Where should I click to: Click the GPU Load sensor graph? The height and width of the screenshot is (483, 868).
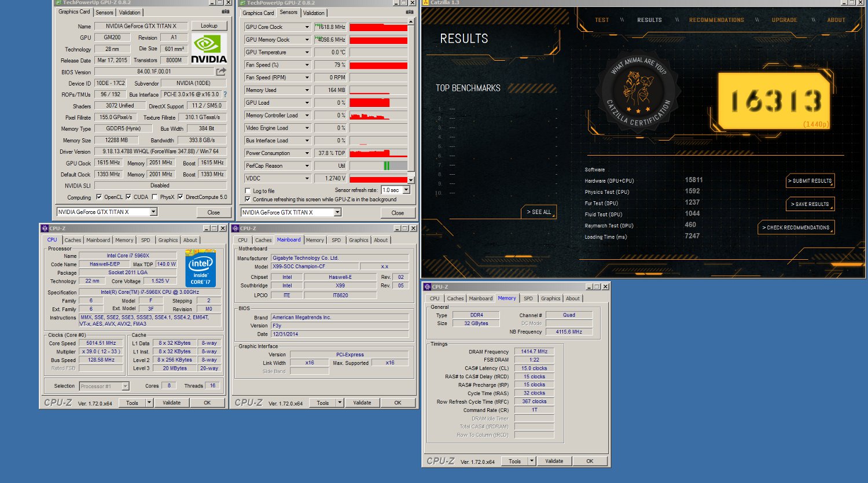[x=378, y=103]
